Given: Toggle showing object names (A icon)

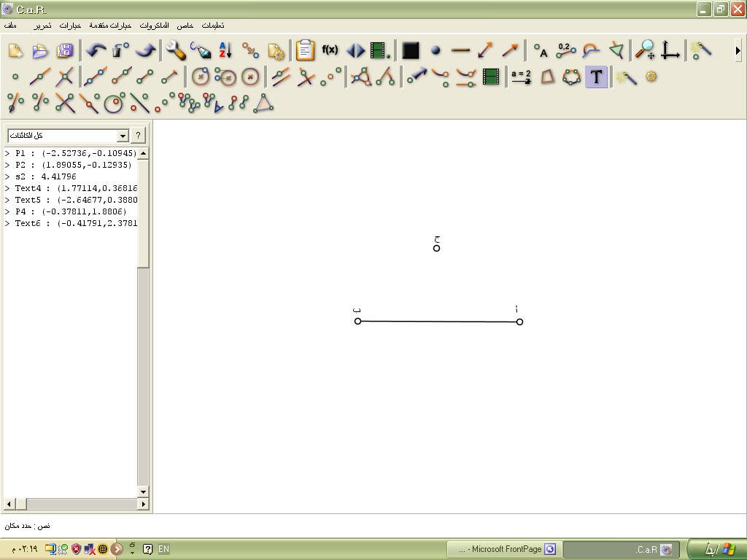Looking at the screenshot, I should [x=541, y=50].
